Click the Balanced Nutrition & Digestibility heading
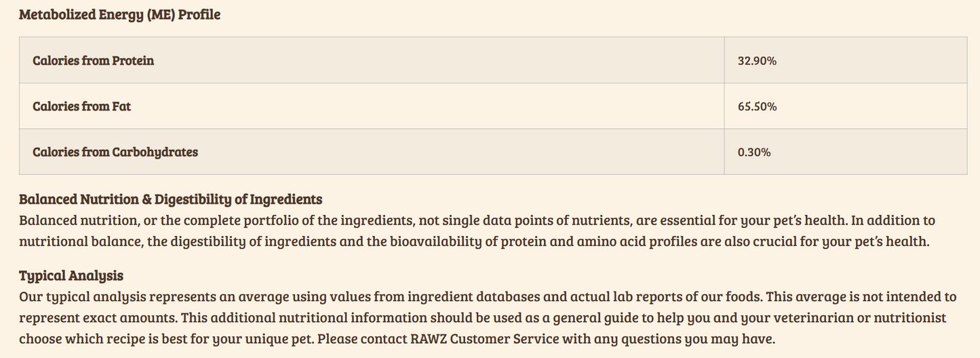This screenshot has height=358, width=980. coord(170,199)
